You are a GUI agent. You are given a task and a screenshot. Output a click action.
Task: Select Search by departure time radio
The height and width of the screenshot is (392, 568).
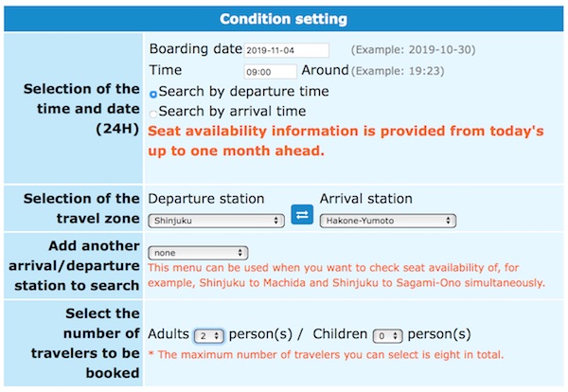coord(154,94)
